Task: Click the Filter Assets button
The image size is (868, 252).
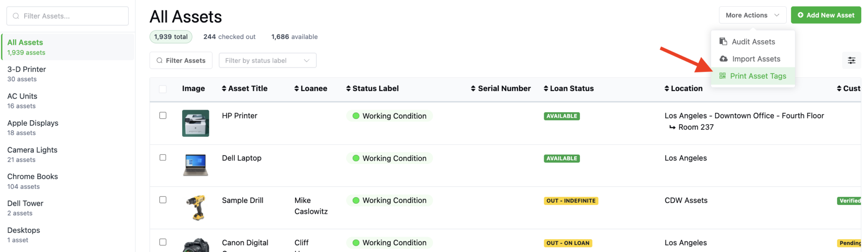Action: [181, 61]
